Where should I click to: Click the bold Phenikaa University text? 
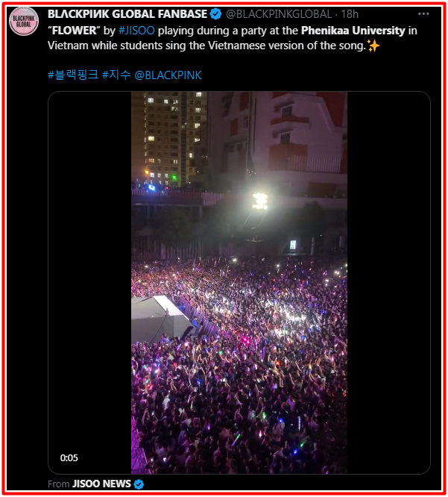click(x=353, y=31)
